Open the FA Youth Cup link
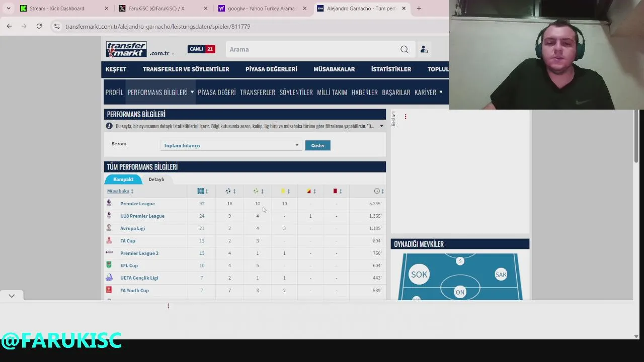The image size is (644, 362). pyautogui.click(x=134, y=290)
